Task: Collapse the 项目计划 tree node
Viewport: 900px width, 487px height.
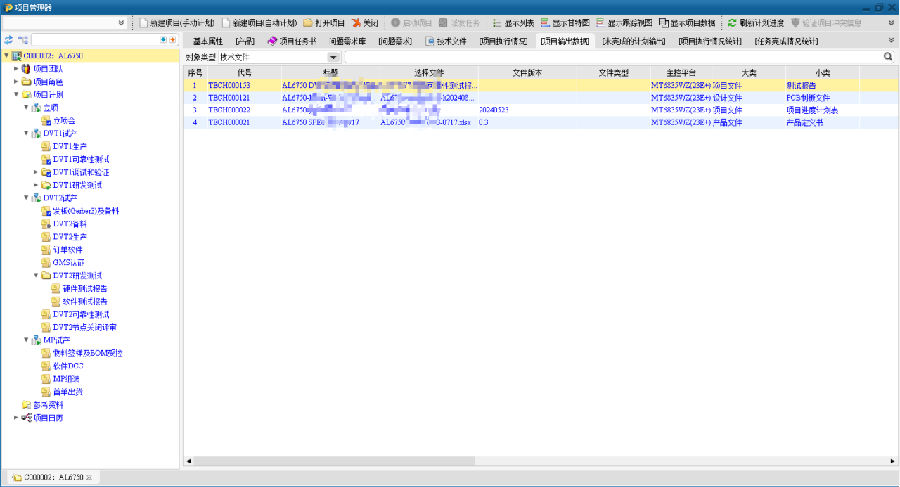Action: point(16,94)
